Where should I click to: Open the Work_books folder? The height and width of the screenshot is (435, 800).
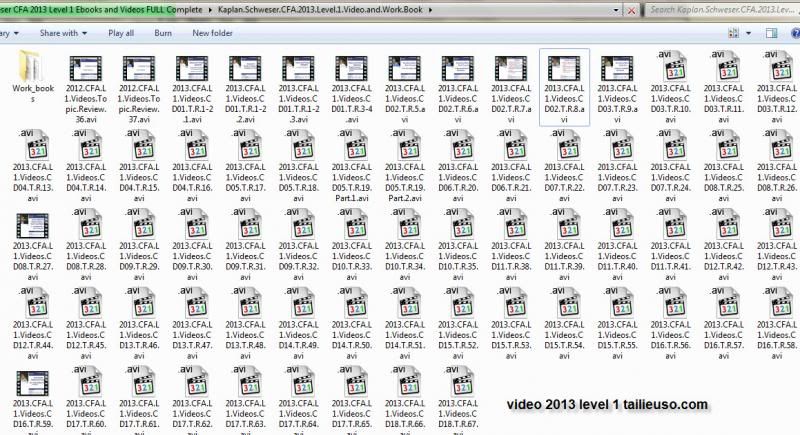[33, 76]
